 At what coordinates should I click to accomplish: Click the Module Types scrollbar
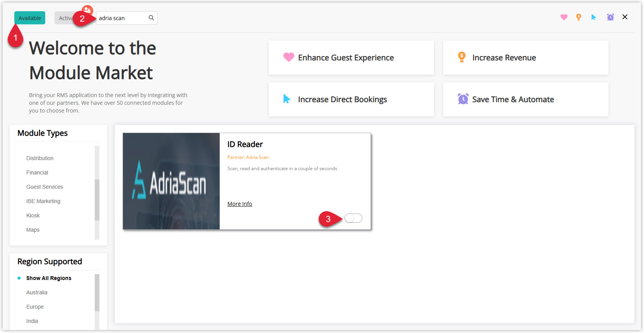pos(97,200)
